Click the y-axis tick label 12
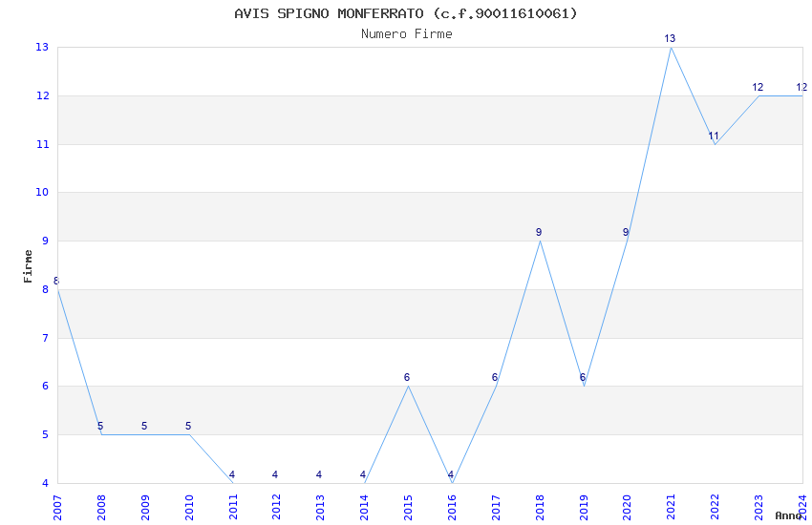 tap(42, 95)
